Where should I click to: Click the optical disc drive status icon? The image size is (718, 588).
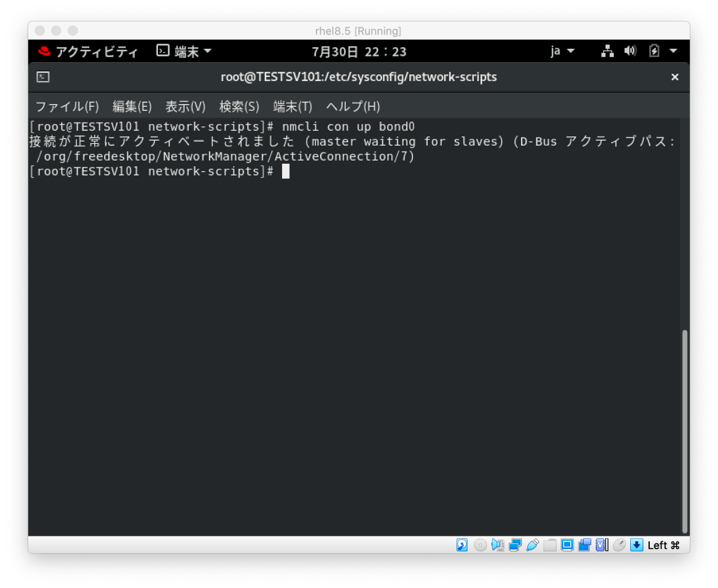point(480,545)
